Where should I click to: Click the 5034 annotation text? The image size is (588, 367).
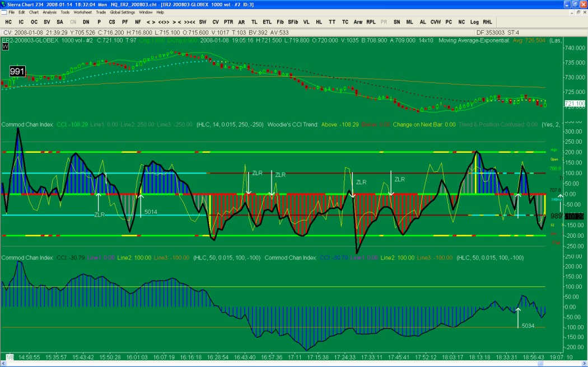[528, 326]
